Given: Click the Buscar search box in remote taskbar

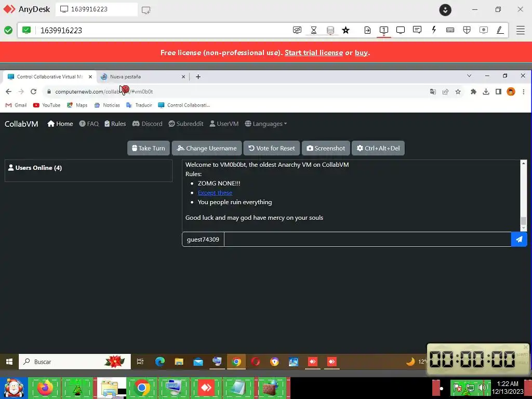Looking at the screenshot, I should click(x=75, y=362).
